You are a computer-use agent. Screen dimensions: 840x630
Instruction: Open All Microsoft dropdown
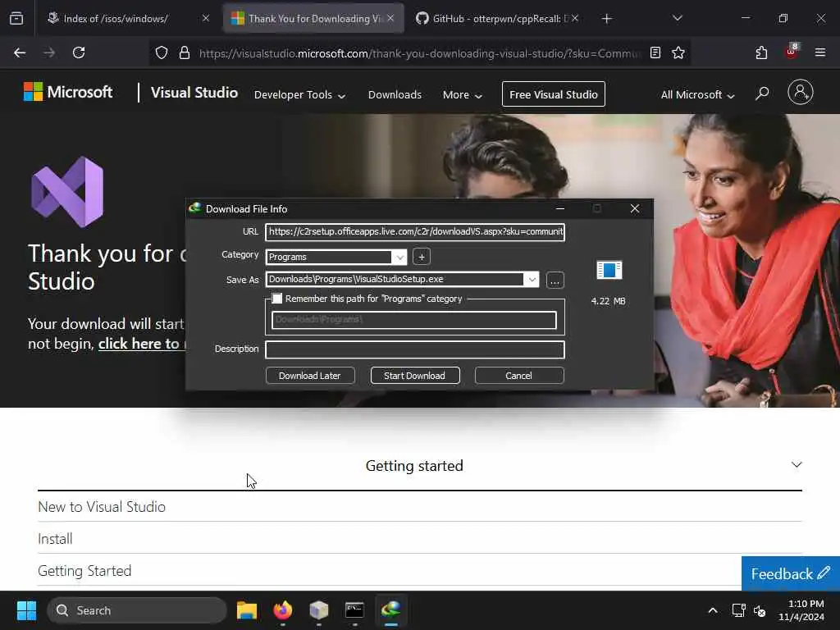click(x=697, y=95)
